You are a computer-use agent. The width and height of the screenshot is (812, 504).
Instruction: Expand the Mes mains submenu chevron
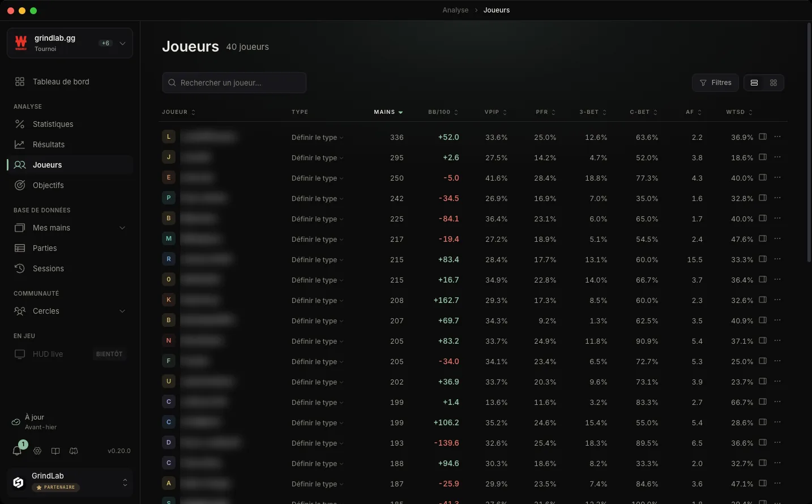click(x=122, y=228)
